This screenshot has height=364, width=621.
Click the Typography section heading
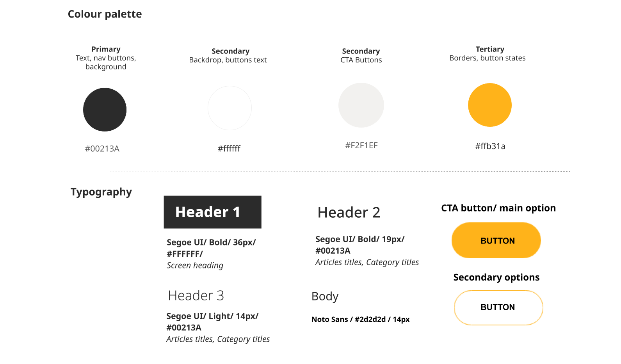point(101,192)
